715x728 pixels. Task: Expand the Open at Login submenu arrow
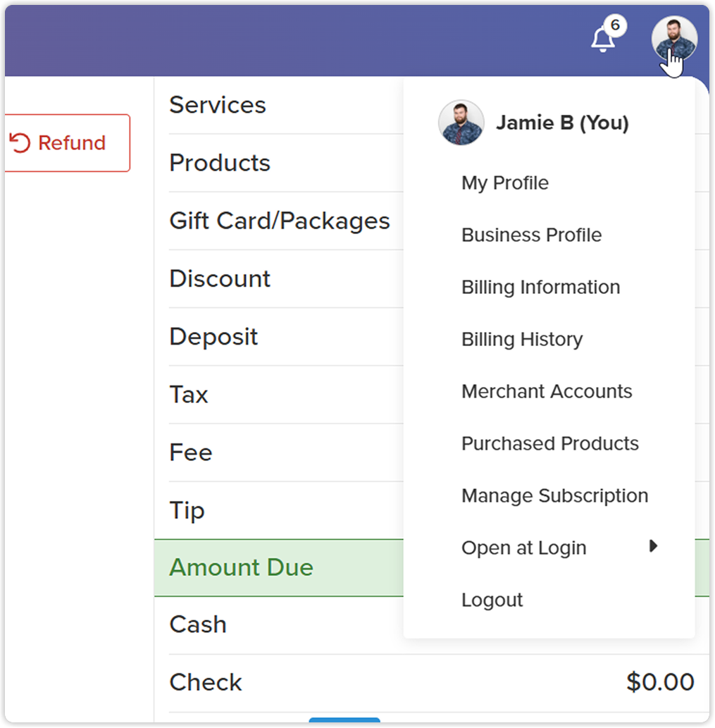click(653, 546)
